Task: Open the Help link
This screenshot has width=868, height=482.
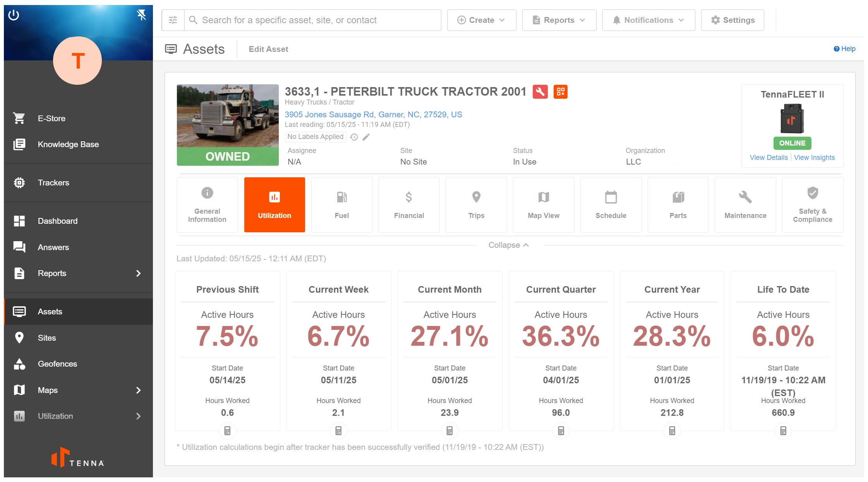Action: tap(844, 49)
